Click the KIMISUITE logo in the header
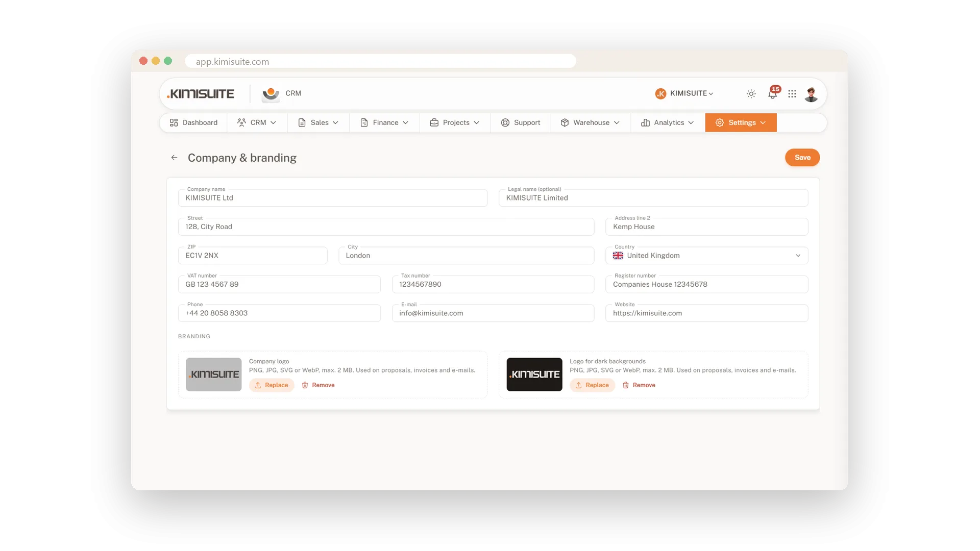 [201, 94]
